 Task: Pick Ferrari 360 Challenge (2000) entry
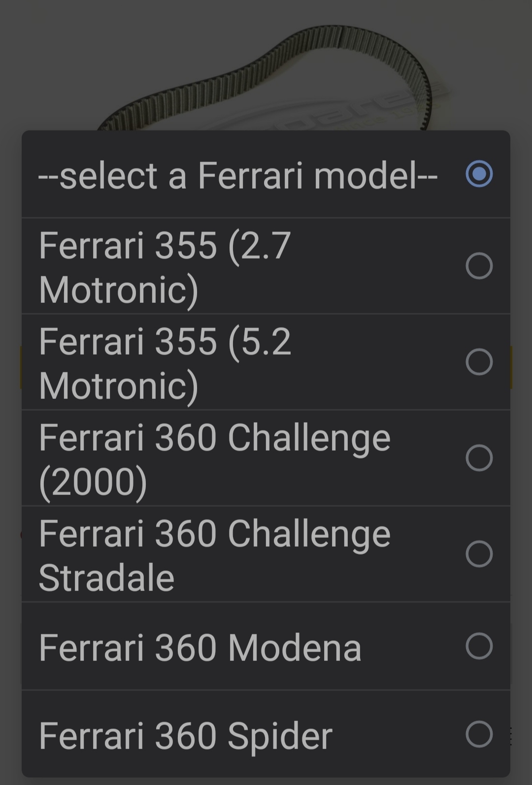coord(266,458)
